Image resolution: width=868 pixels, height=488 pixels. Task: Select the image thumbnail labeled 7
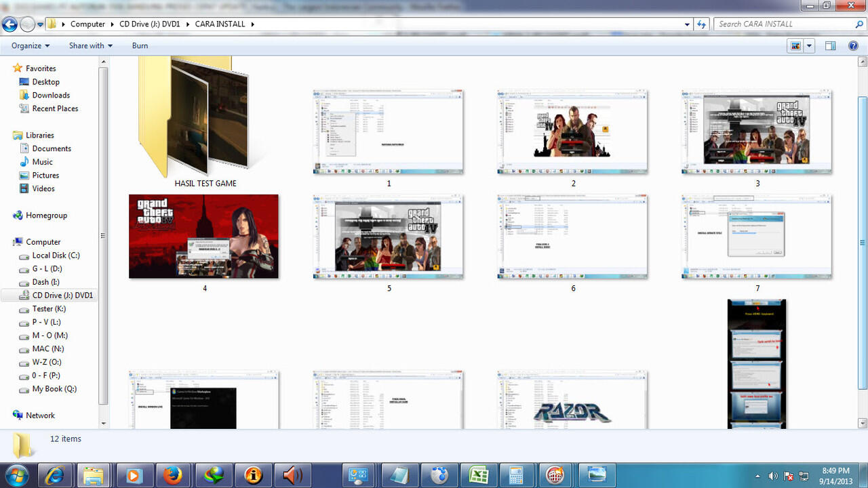757,237
